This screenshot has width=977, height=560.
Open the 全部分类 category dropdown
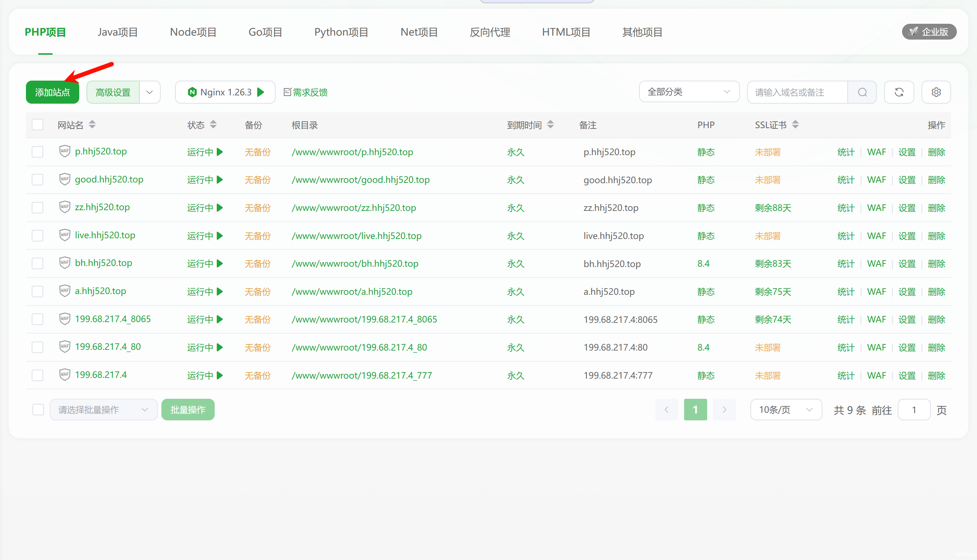689,91
